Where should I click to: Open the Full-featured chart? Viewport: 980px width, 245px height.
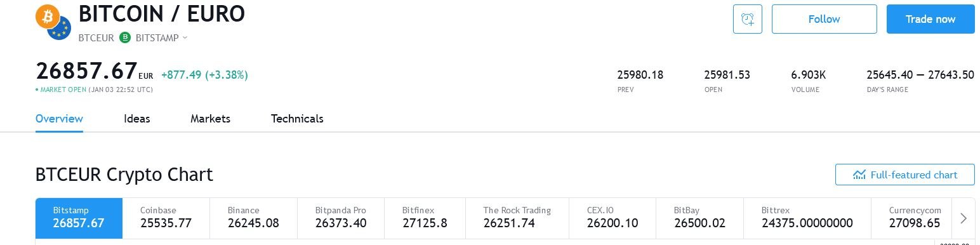click(905, 175)
